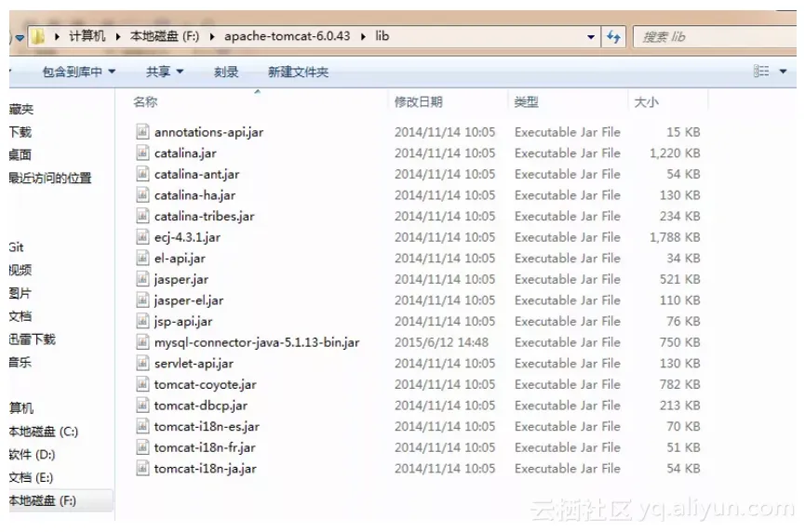The image size is (805, 532).
Task: Click the catalina-ant.jar file icon
Action: (x=142, y=174)
